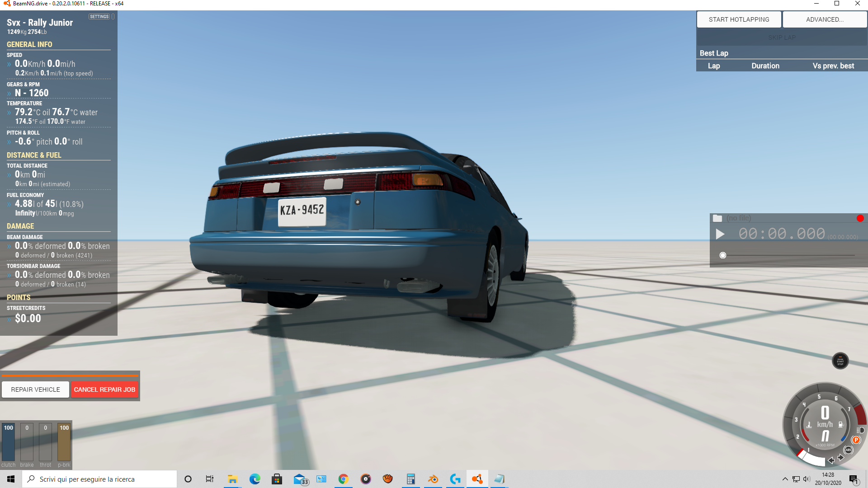The image size is (868, 488).
Task: Click the clutch input bar
Action: click(8, 442)
